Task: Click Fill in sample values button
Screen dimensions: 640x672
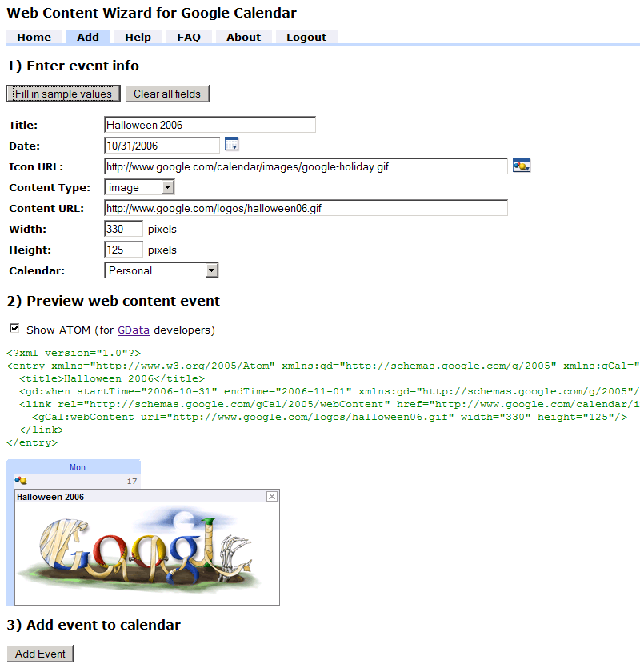Action: click(x=63, y=94)
